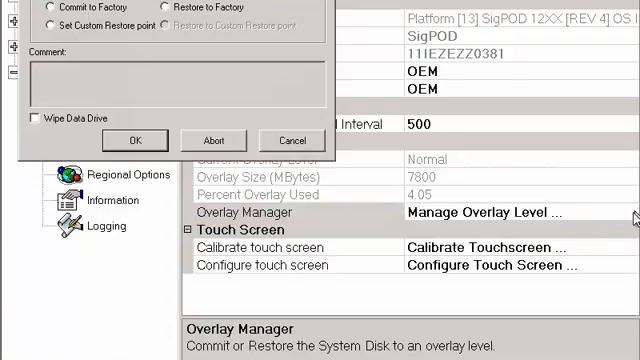Select Set Custom Restore point option
The height and width of the screenshot is (360, 640).
[50, 25]
